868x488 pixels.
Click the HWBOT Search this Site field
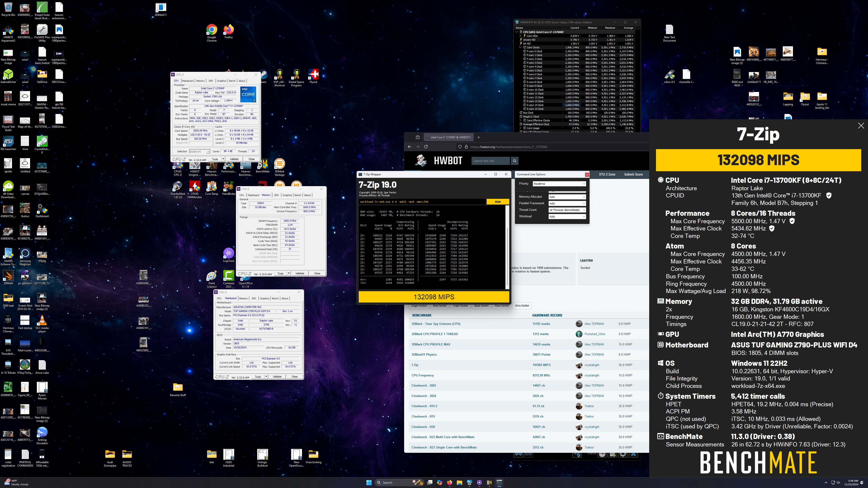point(490,161)
